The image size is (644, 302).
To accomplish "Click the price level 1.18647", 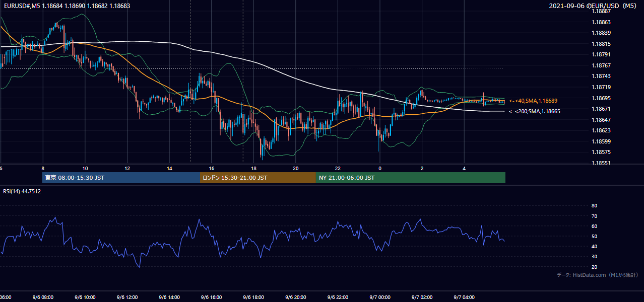I will pyautogui.click(x=600, y=120).
